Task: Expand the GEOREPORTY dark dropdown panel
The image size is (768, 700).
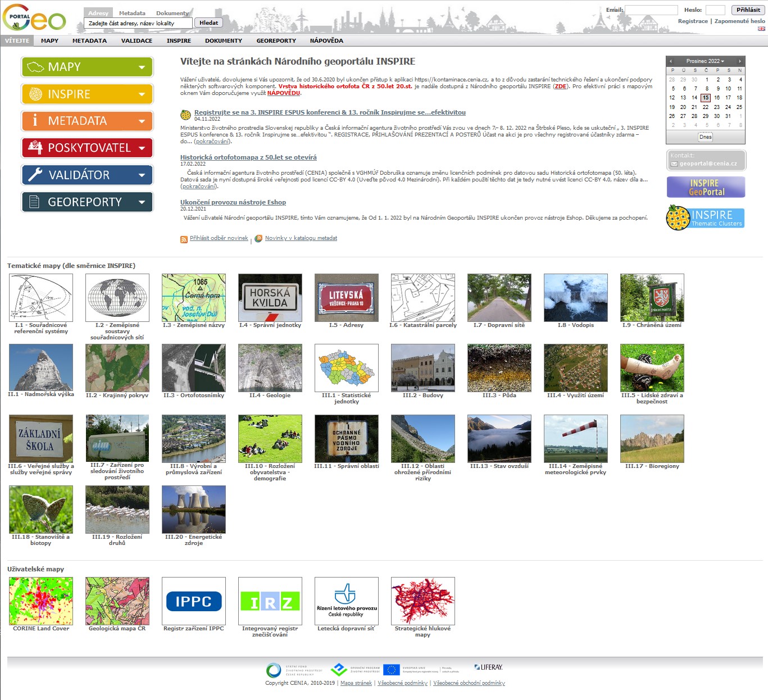Action: point(87,202)
